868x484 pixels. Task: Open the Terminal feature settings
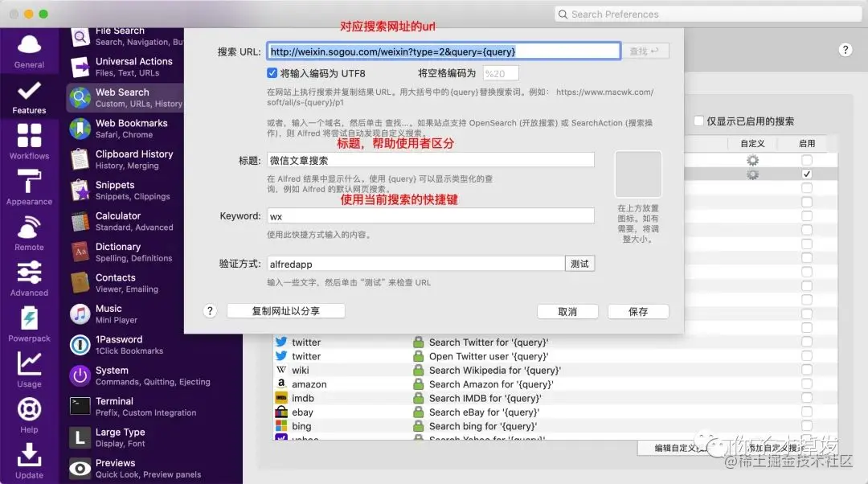tap(80, 406)
